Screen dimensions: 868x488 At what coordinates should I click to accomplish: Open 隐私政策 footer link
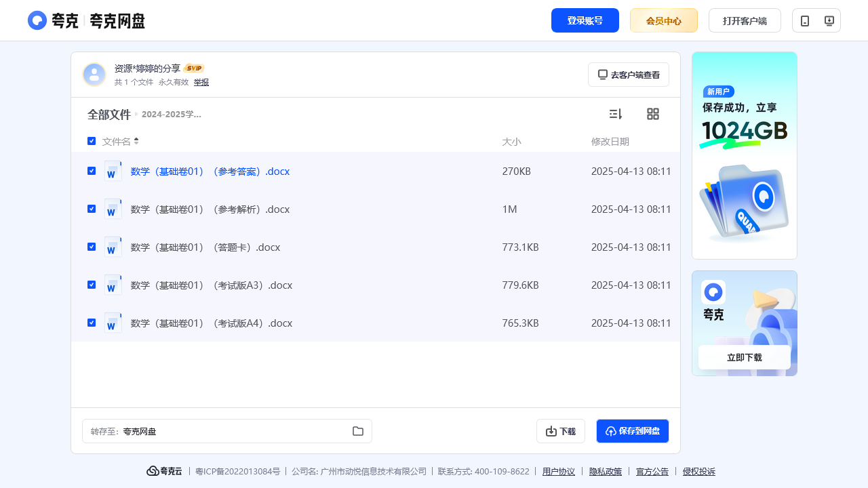606,472
